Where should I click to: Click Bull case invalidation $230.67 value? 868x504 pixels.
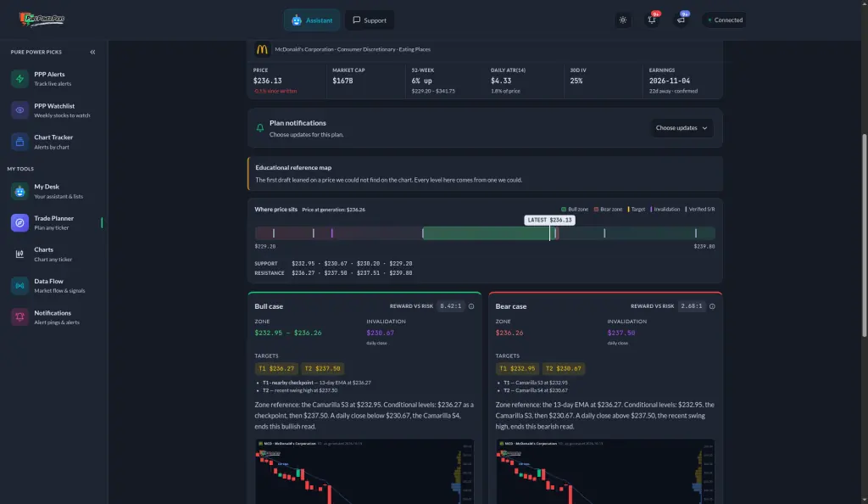tap(381, 333)
